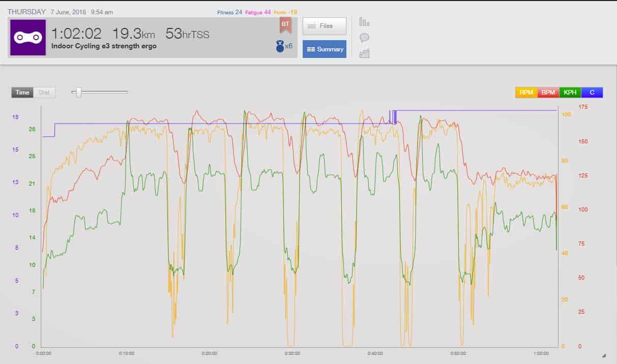Image resolution: width=617 pixels, height=364 pixels.
Task: Open the bar chart analysis icon
Action: pos(364,21)
